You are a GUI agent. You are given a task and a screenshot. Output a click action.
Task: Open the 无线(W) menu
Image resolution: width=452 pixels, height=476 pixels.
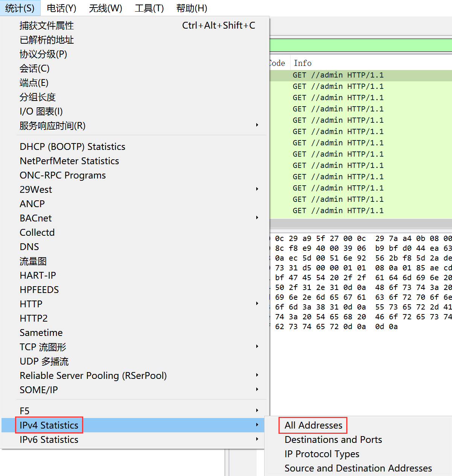tap(105, 8)
